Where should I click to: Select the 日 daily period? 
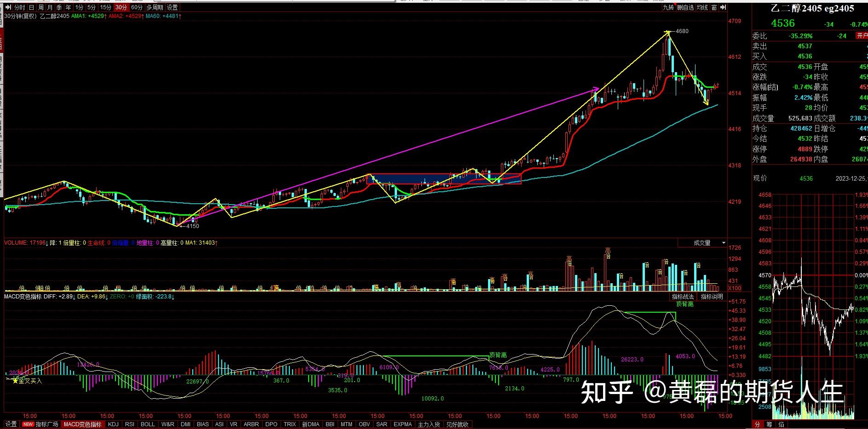pyautogui.click(x=31, y=7)
